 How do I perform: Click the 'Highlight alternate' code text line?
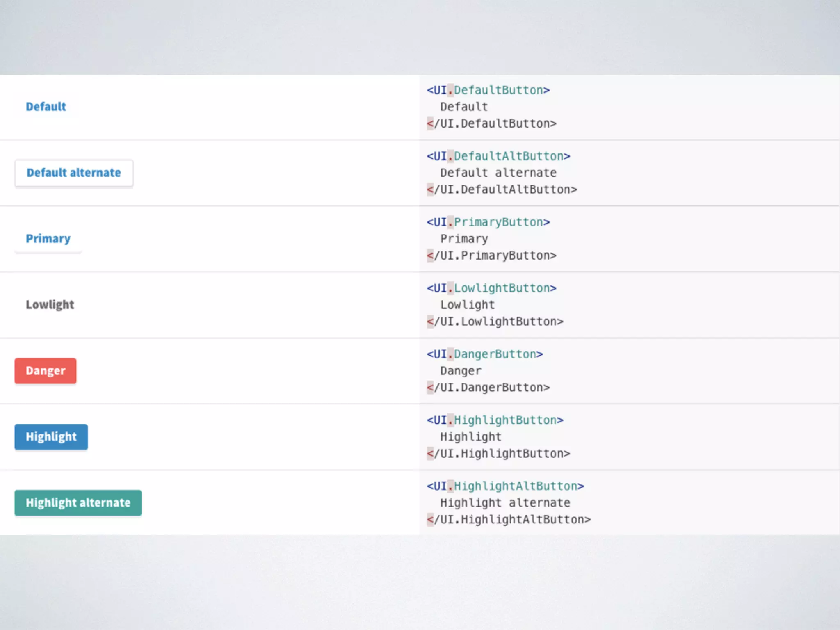(x=505, y=503)
